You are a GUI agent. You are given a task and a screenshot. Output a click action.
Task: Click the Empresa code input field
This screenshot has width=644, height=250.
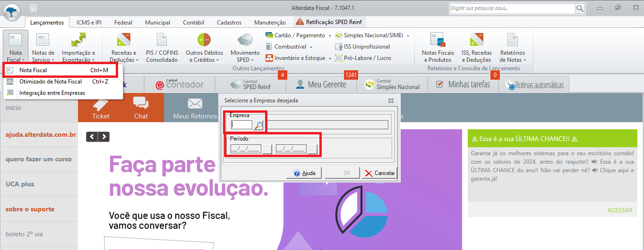point(241,125)
